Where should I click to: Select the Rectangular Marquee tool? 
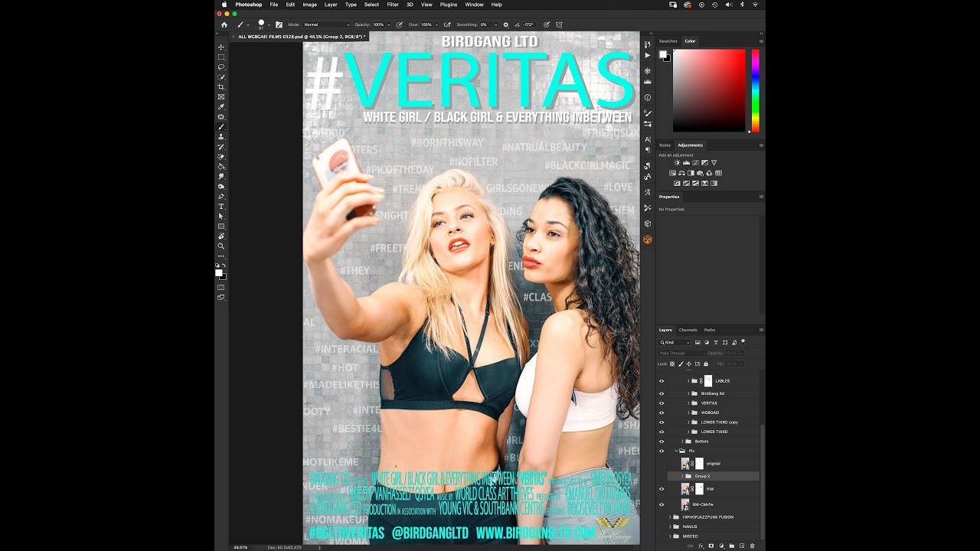(221, 57)
